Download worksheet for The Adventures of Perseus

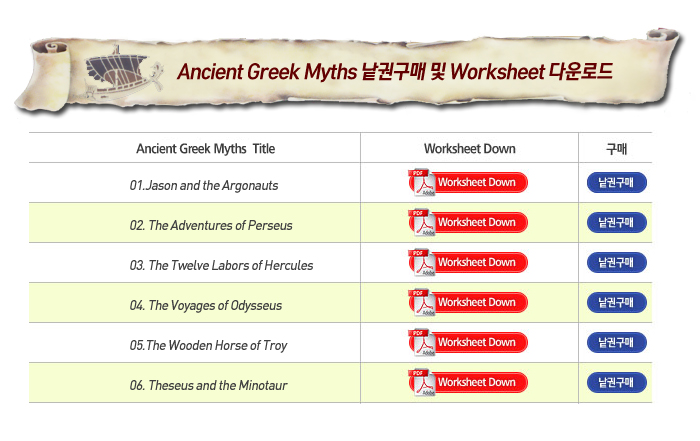468,222
